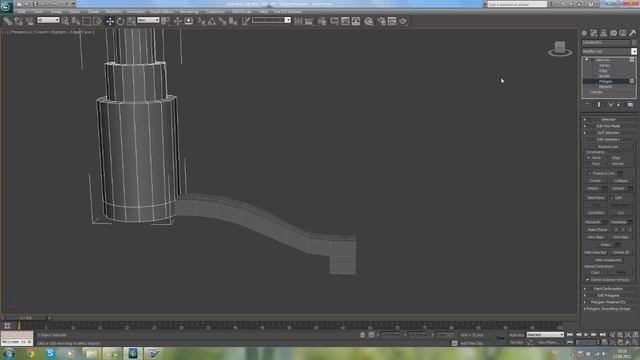The width and height of the screenshot is (640, 360).
Task: Toggle Preserve UVs checkbox
Action: [589, 173]
